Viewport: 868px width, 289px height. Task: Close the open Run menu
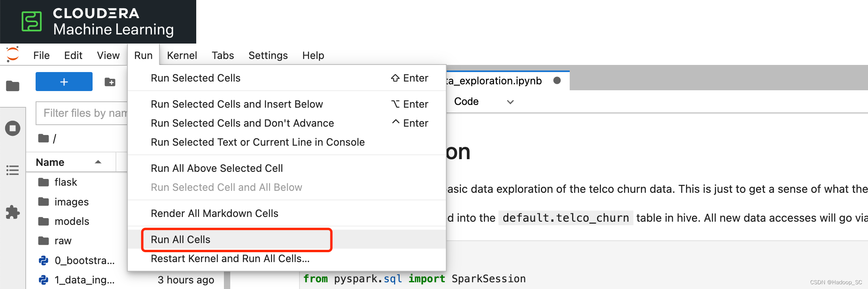(143, 55)
